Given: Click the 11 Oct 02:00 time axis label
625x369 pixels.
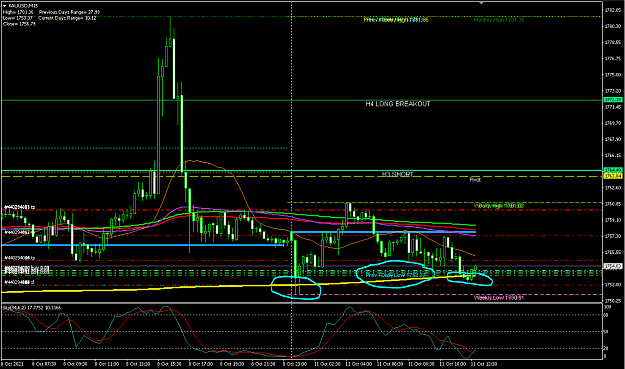Looking at the screenshot, I should point(327,364).
